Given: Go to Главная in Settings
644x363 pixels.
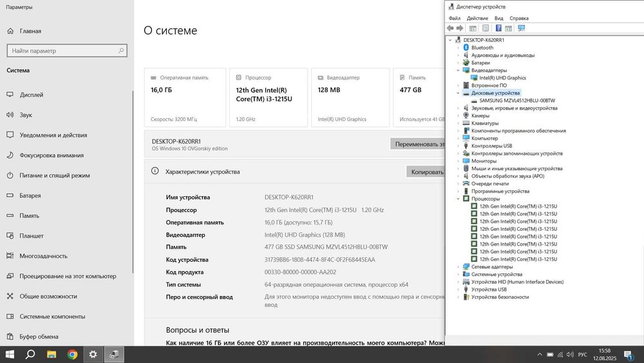Looking at the screenshot, I should click(30, 31).
